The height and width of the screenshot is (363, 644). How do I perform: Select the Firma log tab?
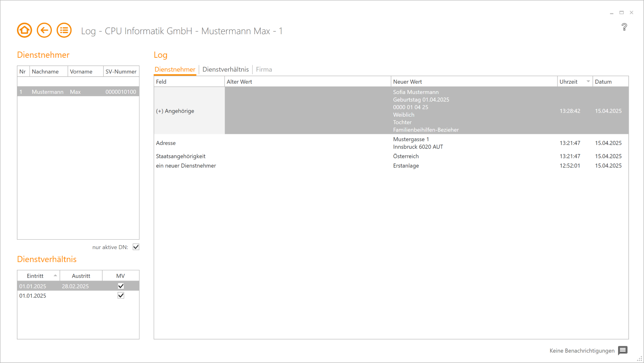264,69
